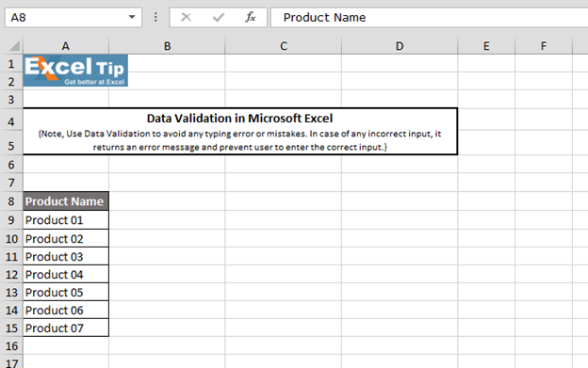This screenshot has width=588, height=368.
Task: Select the Product 06 cell
Action: 66,310
